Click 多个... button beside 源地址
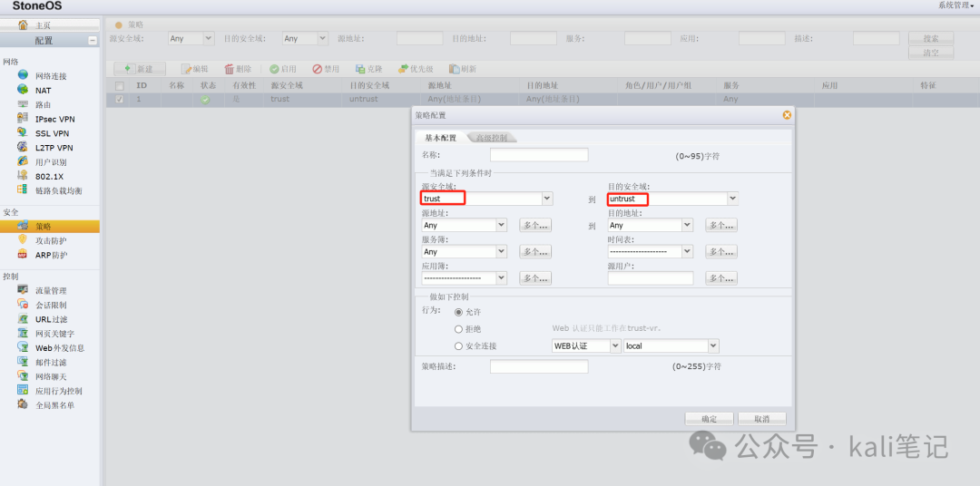This screenshot has width=980, height=486. (535, 225)
